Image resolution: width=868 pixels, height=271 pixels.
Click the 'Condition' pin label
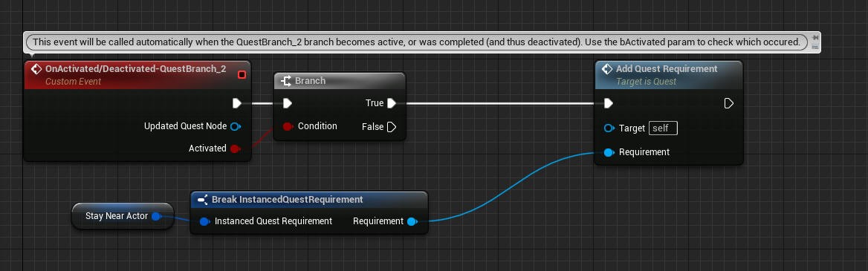(x=317, y=126)
